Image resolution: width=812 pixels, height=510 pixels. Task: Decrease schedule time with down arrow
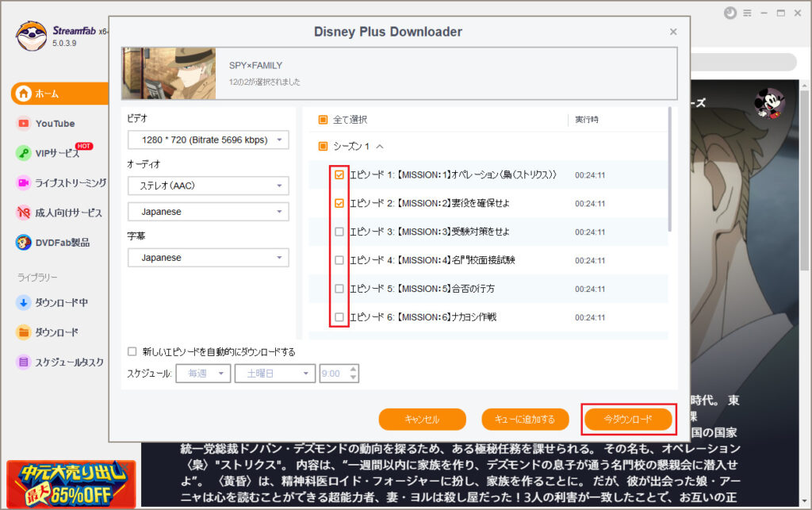click(354, 378)
